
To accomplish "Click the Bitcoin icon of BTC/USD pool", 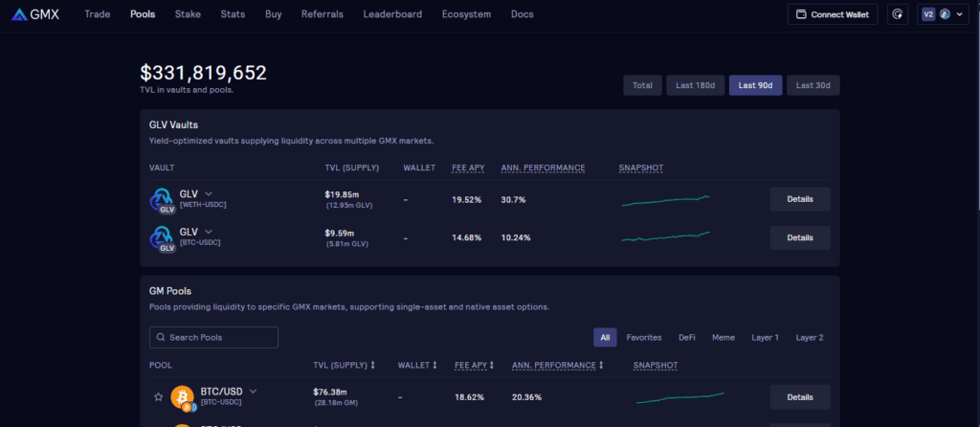I will pos(183,397).
